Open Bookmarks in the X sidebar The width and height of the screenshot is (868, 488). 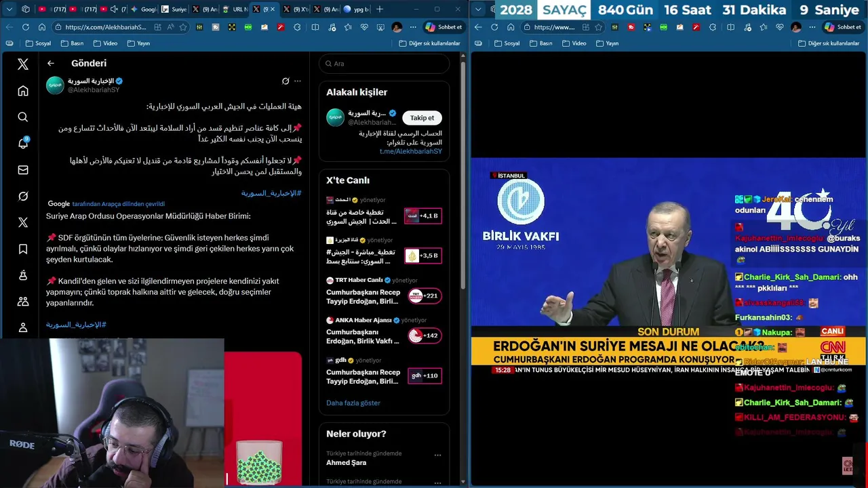click(23, 249)
